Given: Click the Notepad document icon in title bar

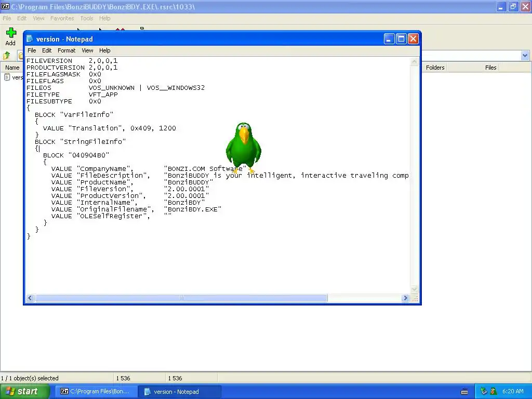Looking at the screenshot, I should 30,39.
